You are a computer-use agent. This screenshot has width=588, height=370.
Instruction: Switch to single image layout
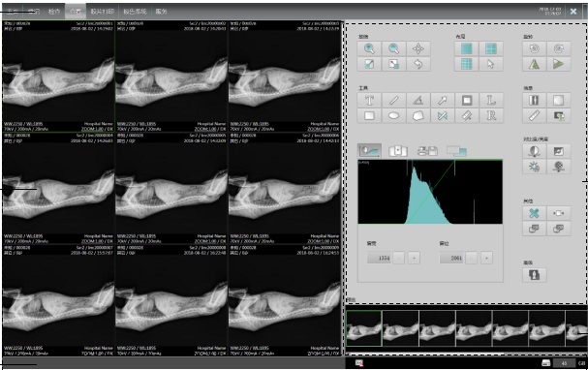(x=467, y=48)
